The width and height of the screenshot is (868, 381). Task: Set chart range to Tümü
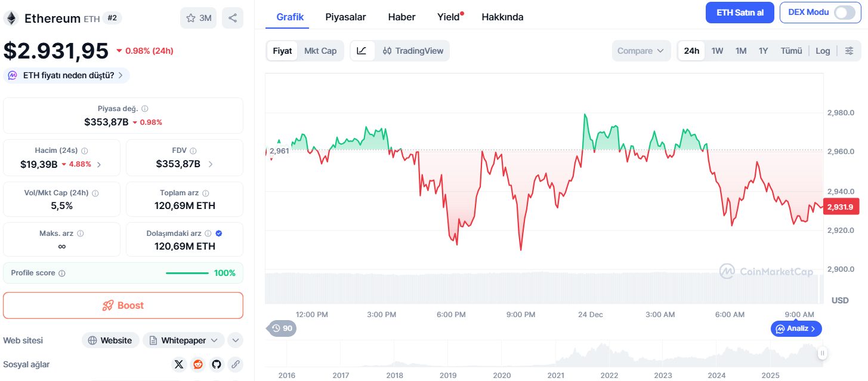792,51
